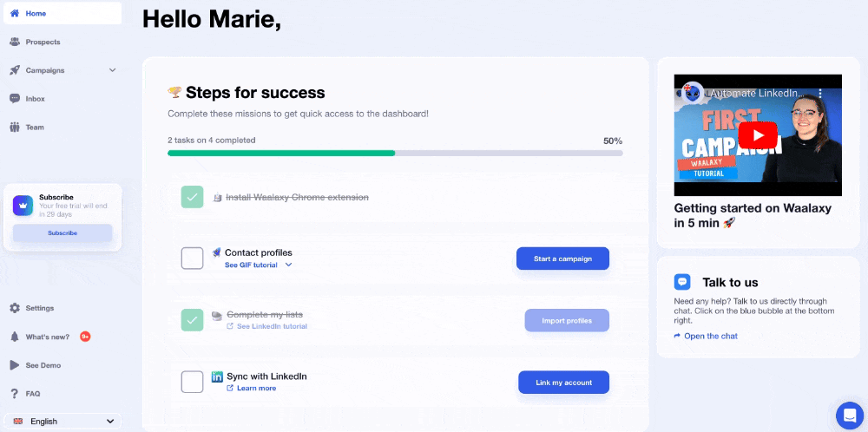Click the Link my account button
868x432 pixels.
[563, 383]
